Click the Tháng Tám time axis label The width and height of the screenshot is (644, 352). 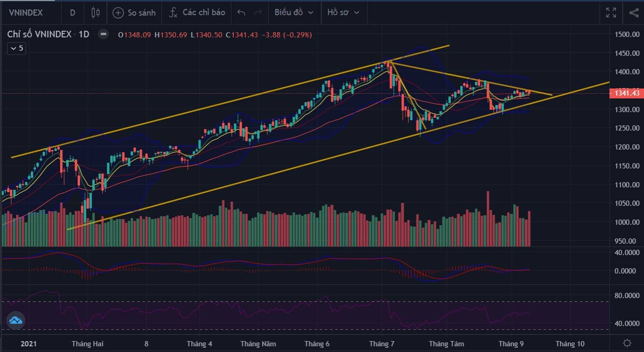pyautogui.click(x=446, y=344)
